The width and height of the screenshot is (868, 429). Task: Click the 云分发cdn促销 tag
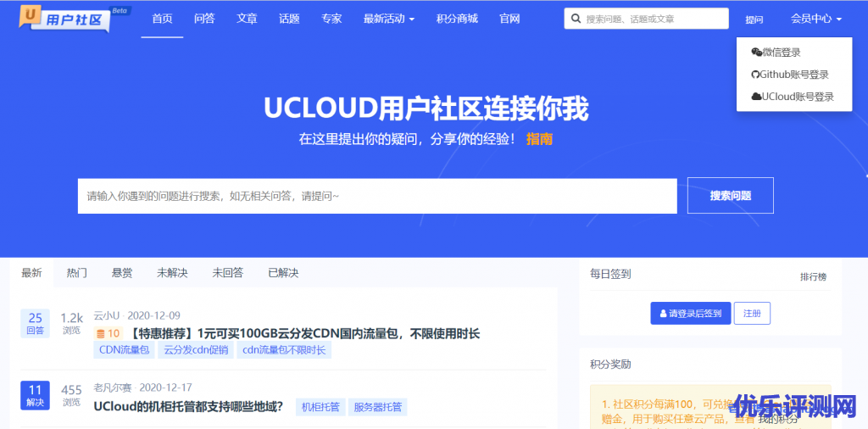pos(196,350)
